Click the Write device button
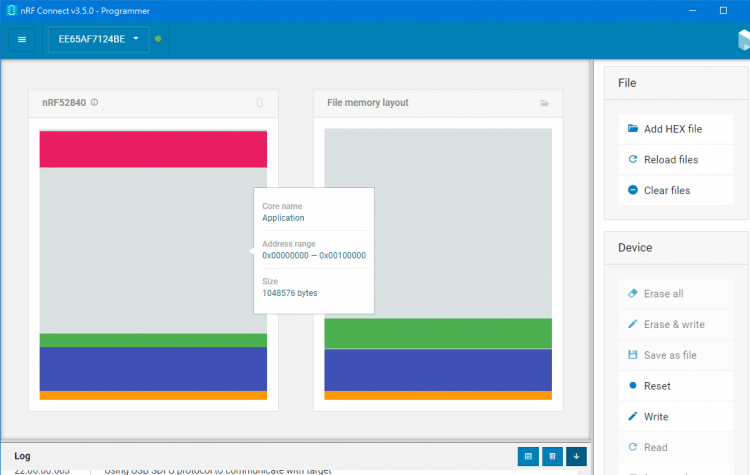This screenshot has width=750, height=475. [676, 417]
